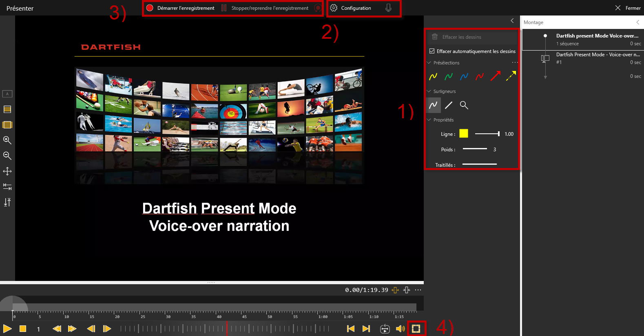Click the zoom out magnifier icon
Viewport: 644px width, 336px height.
(7, 156)
